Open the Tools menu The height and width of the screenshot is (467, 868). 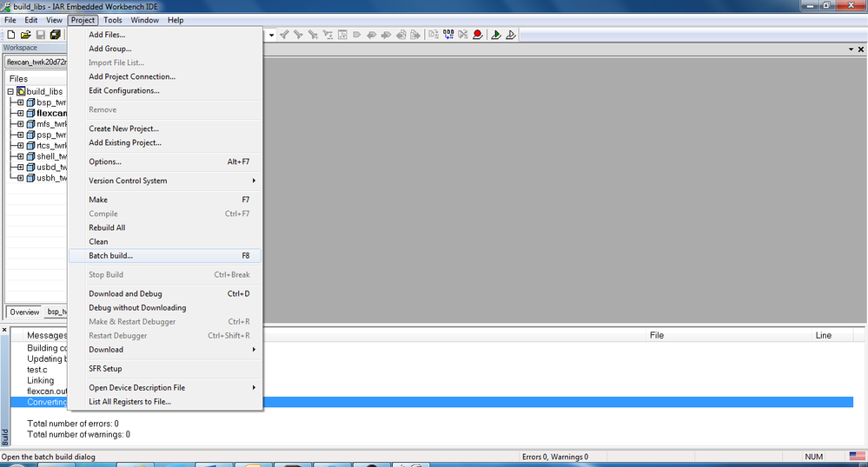(x=112, y=20)
